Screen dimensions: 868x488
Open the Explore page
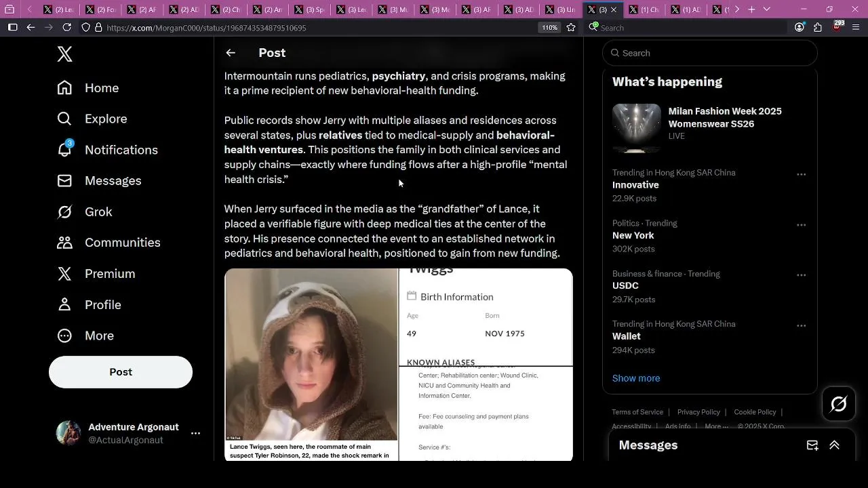(92, 119)
